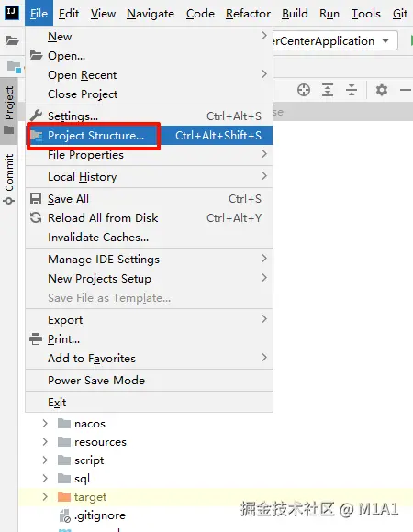The image size is (413, 532).
Task: Expand File Properties submenu
Action: (x=149, y=155)
